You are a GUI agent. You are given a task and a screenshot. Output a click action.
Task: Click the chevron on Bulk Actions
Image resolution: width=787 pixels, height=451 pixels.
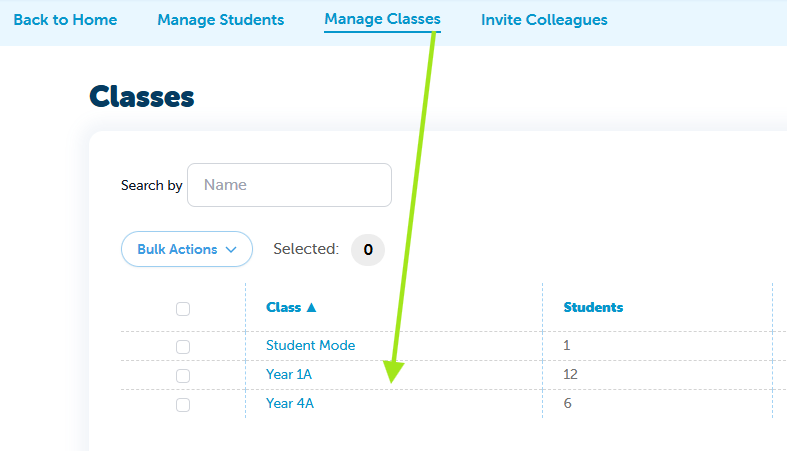[231, 249]
